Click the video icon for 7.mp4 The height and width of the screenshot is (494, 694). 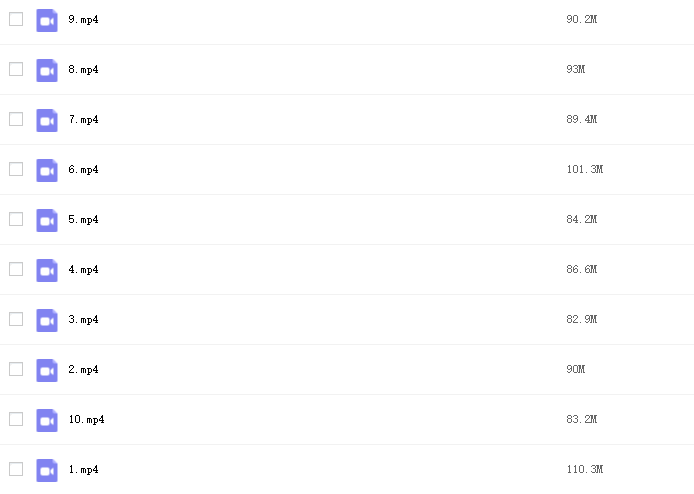coord(47,120)
